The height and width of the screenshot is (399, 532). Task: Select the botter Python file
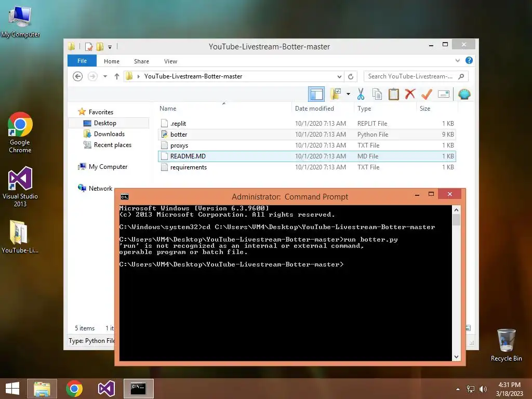click(x=307, y=135)
